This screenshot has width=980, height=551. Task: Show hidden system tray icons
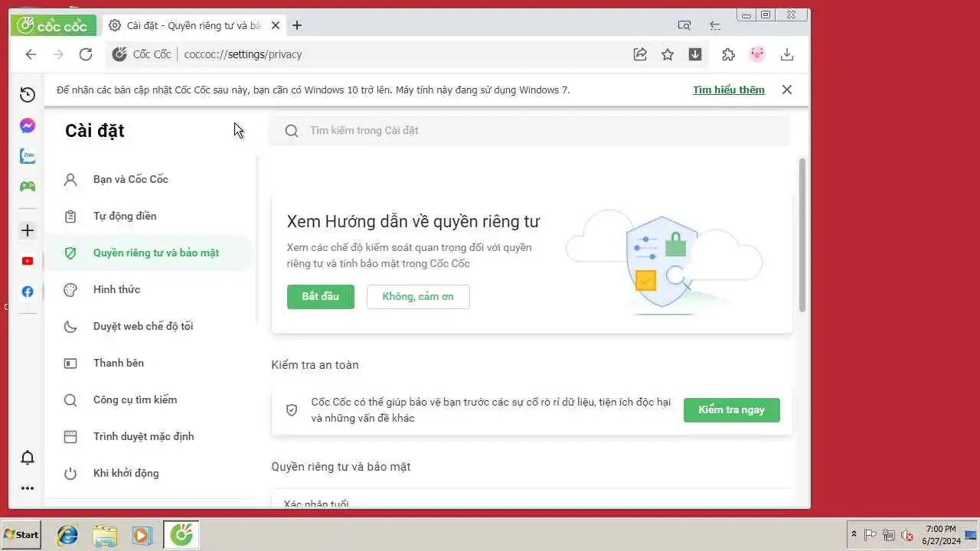pos(854,535)
